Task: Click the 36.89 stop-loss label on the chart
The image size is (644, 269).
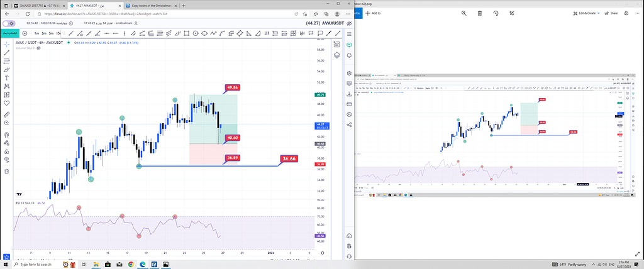Action: click(233, 158)
